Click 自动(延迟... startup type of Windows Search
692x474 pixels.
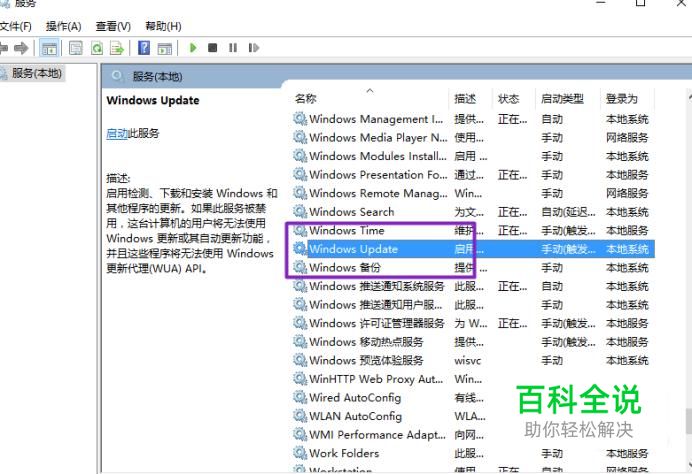(x=568, y=212)
